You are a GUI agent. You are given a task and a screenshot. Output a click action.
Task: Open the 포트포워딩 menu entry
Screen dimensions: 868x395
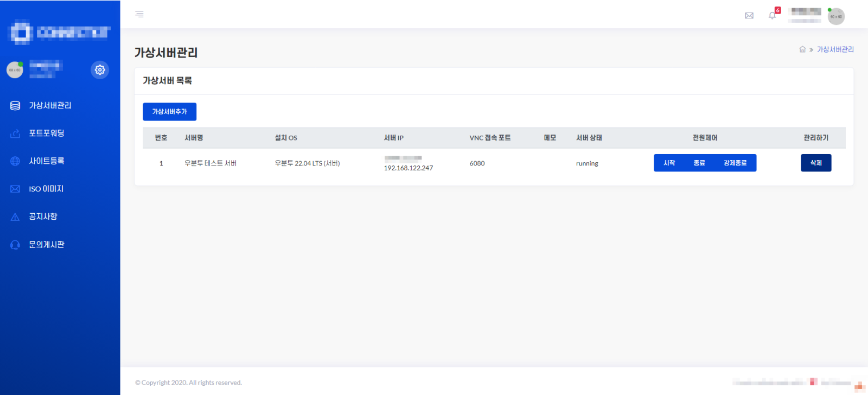click(x=47, y=133)
